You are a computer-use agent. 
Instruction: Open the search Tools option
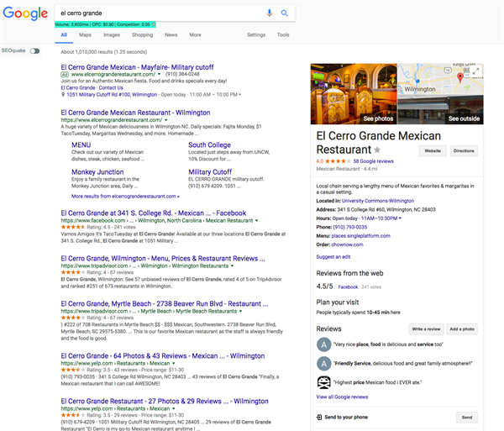point(283,34)
